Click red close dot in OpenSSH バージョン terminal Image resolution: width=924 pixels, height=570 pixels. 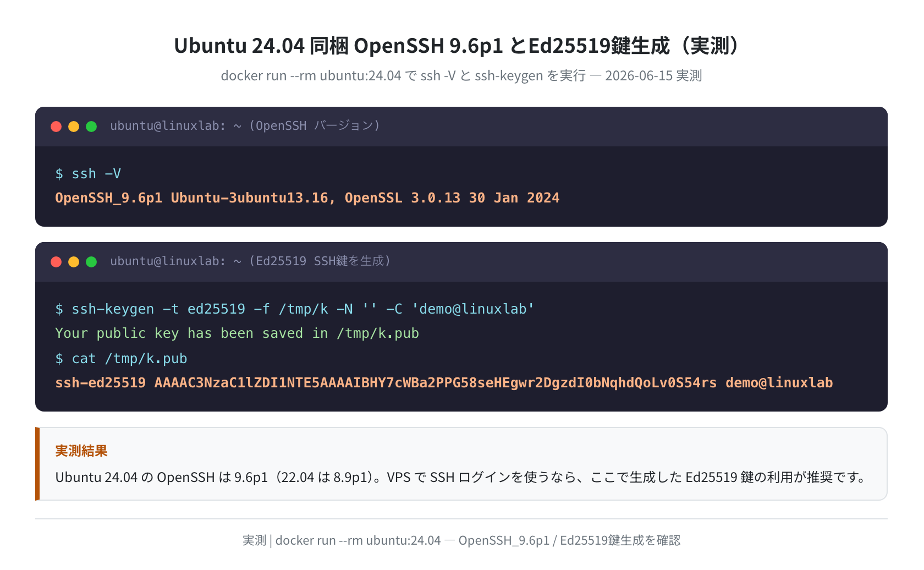coord(56,127)
